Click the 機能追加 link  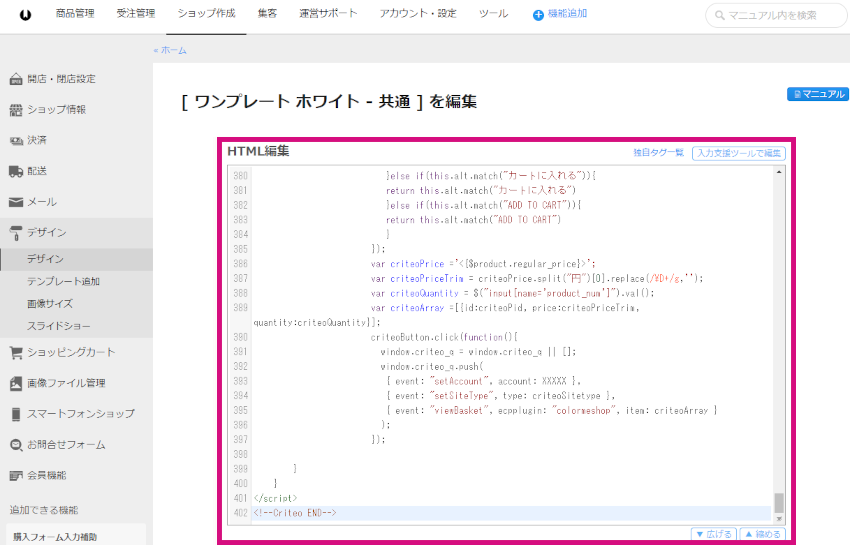(x=567, y=14)
